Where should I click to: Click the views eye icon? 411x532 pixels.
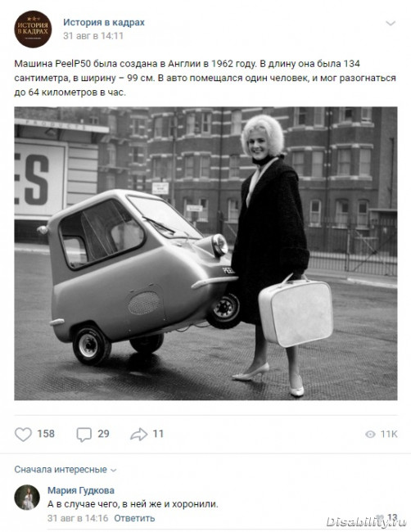point(370,435)
